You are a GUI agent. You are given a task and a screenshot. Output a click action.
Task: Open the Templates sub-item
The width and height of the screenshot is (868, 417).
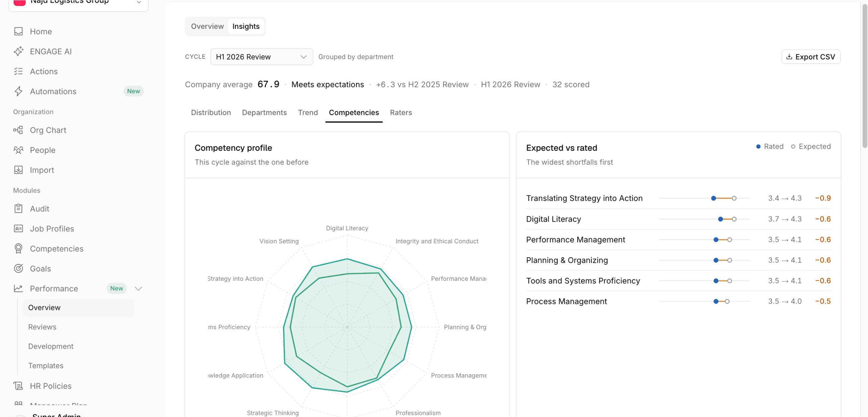tap(45, 366)
